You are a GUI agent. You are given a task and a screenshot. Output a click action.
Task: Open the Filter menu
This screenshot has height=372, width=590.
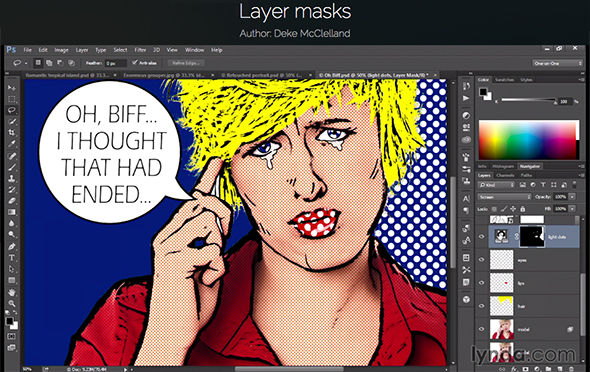click(140, 50)
